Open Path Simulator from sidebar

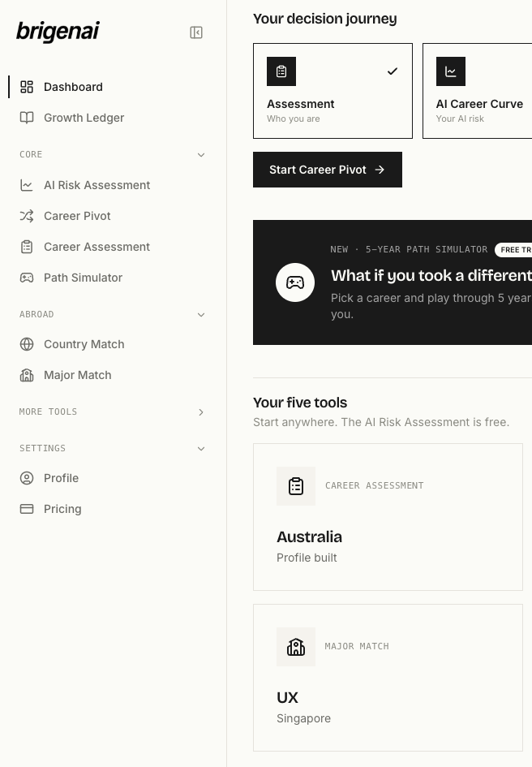tap(111, 278)
